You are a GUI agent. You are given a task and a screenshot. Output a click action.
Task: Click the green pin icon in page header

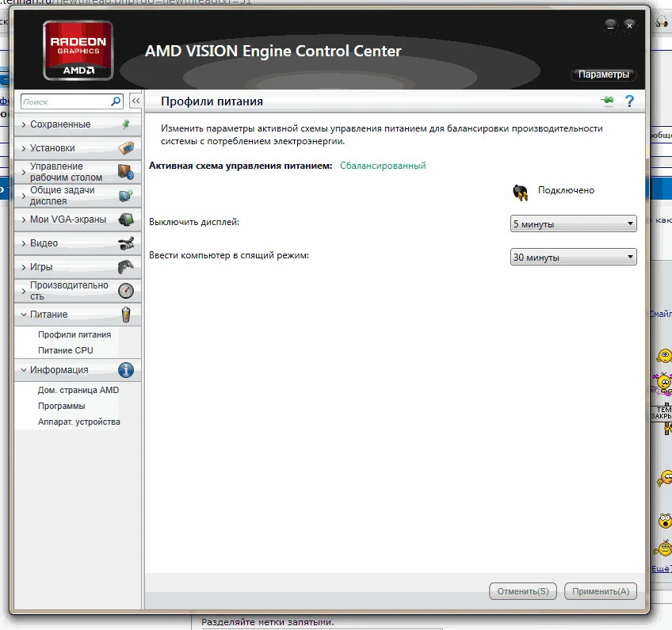tap(607, 101)
